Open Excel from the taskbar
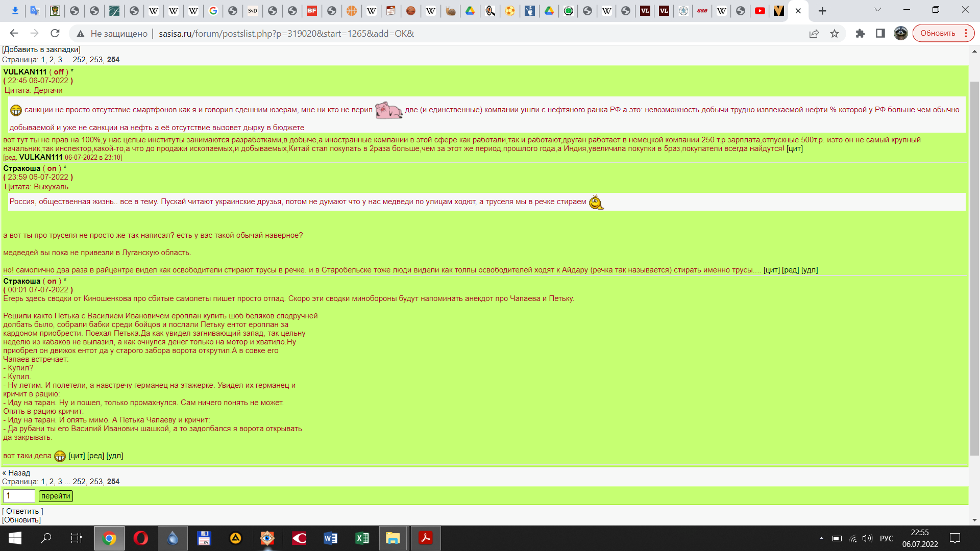Image resolution: width=980 pixels, height=551 pixels. 362,538
